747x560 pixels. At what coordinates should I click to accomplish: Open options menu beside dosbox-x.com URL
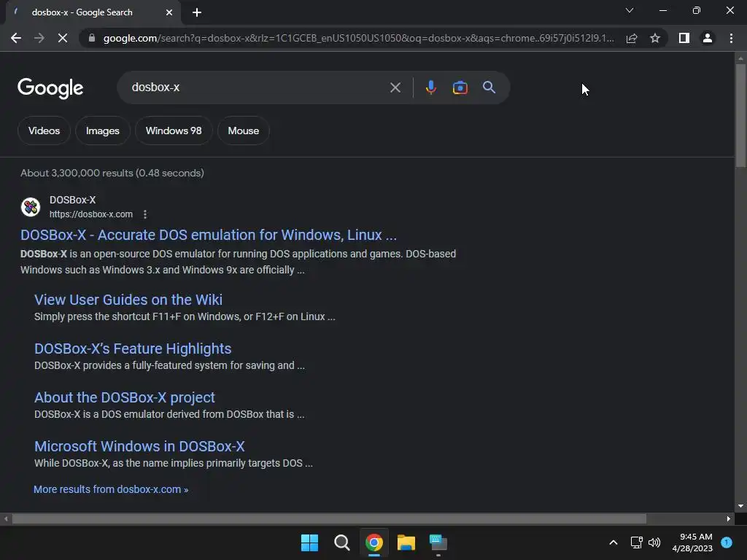pos(145,214)
